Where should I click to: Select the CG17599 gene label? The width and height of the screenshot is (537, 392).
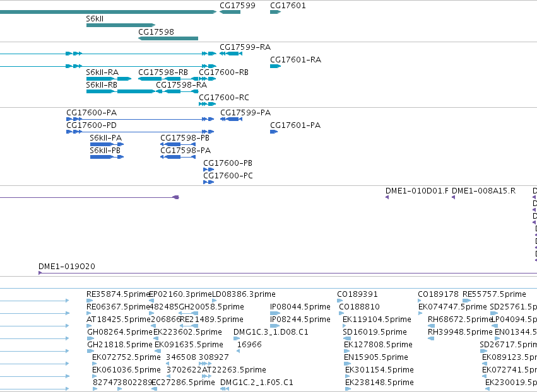(x=237, y=6)
